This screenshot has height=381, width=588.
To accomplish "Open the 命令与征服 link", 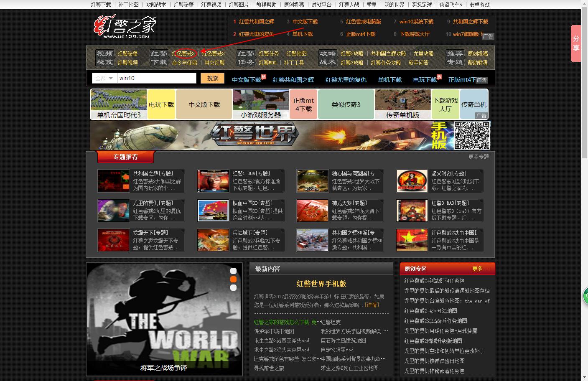I will coord(184,63).
